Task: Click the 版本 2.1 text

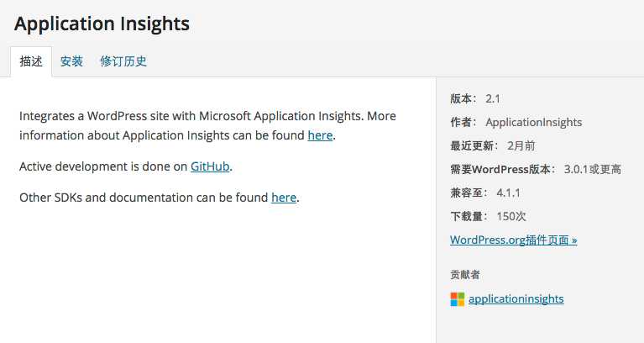Action: tap(475, 98)
